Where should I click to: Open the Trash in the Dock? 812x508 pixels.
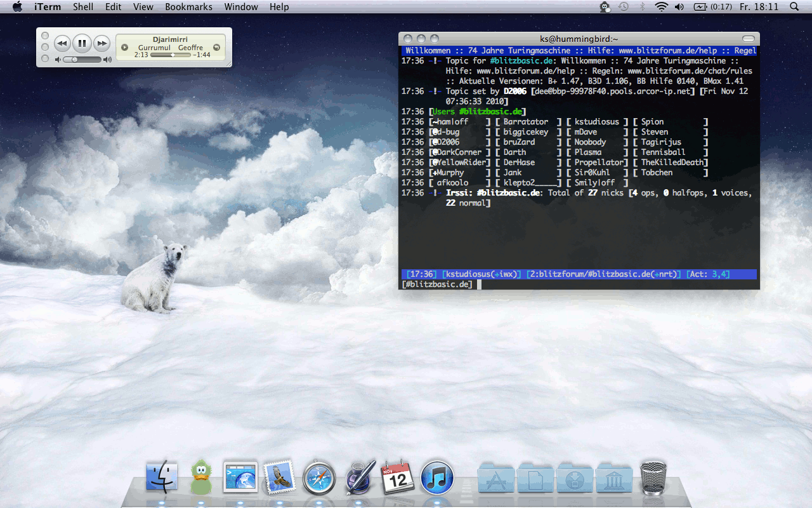653,478
